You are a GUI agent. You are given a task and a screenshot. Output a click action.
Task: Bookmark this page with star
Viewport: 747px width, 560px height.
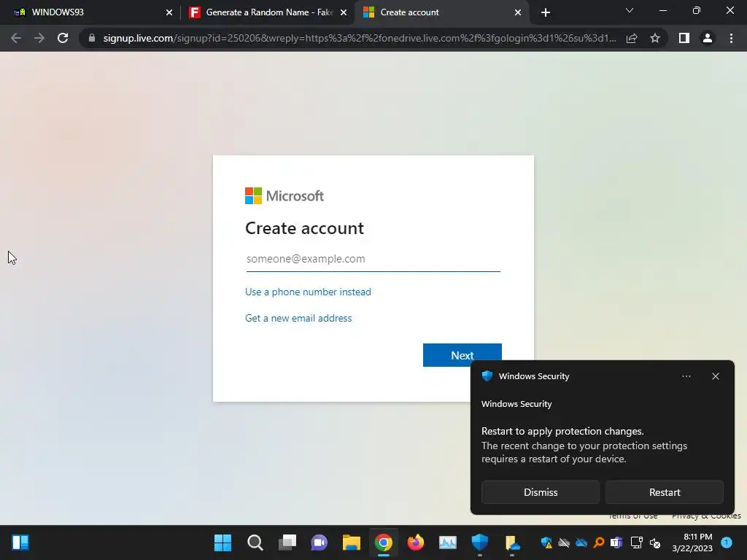[x=655, y=38]
